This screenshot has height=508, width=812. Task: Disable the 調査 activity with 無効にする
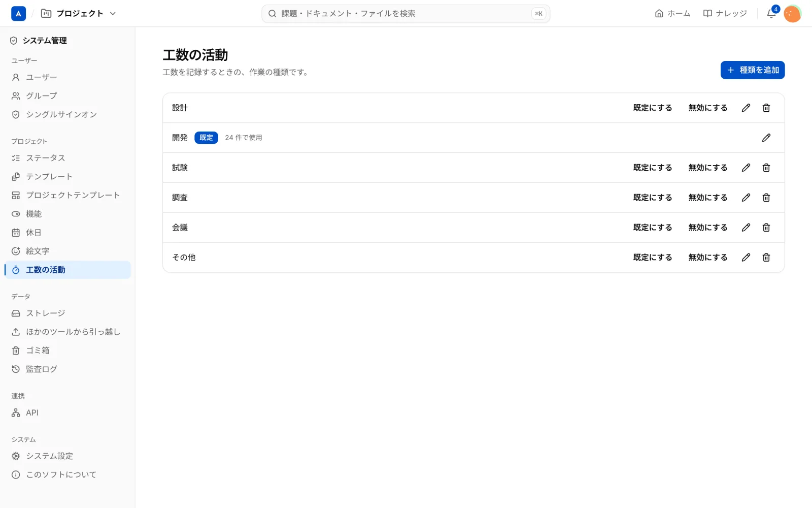point(708,198)
